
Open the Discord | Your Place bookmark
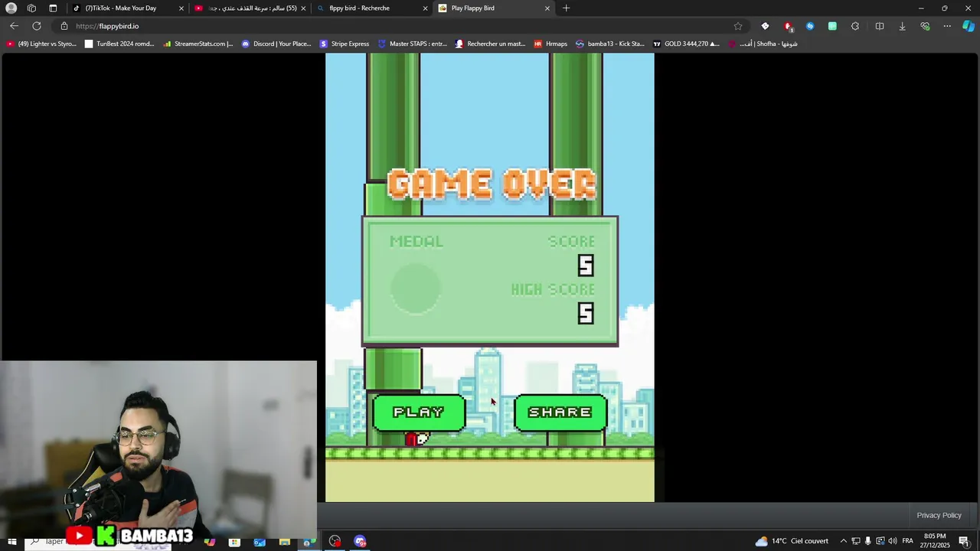click(276, 44)
